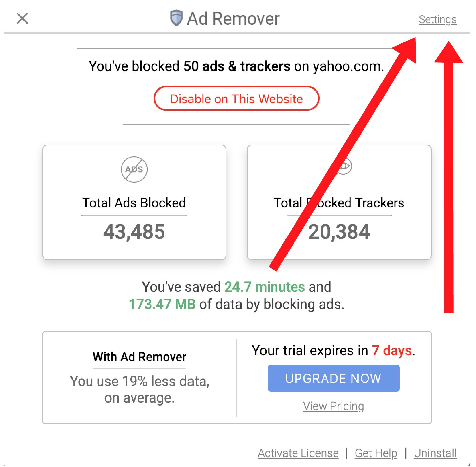Click the Ad Remover shield logo

click(x=176, y=18)
